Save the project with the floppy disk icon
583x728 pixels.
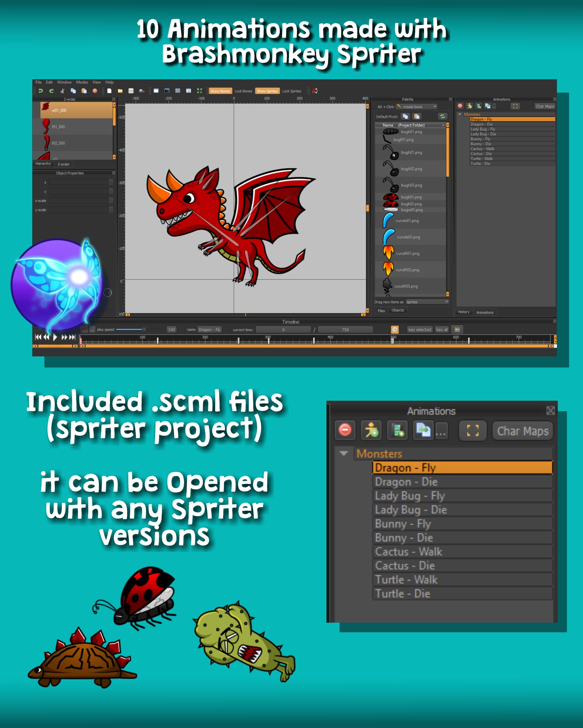pos(131,91)
